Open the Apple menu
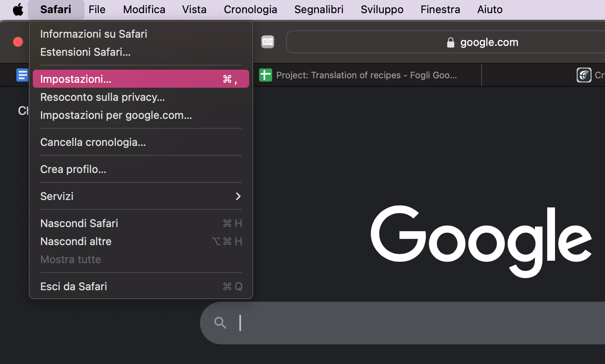Viewport: 605px width, 364px height. click(17, 9)
